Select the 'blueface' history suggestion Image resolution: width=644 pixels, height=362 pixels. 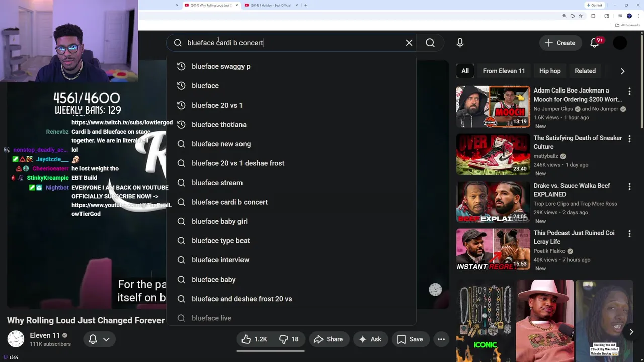point(291,86)
